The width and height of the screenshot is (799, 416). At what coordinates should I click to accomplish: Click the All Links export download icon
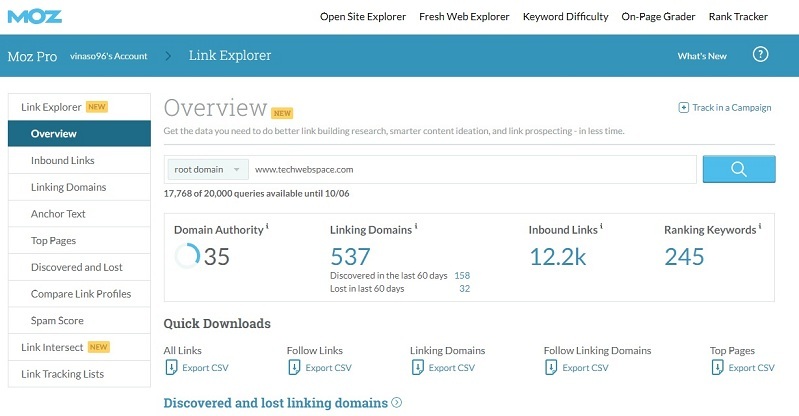point(170,368)
